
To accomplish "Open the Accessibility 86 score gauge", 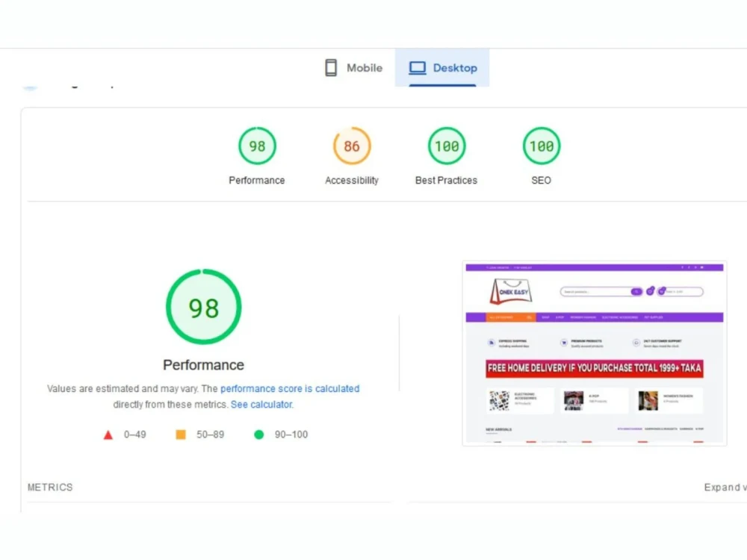I will 352,146.
